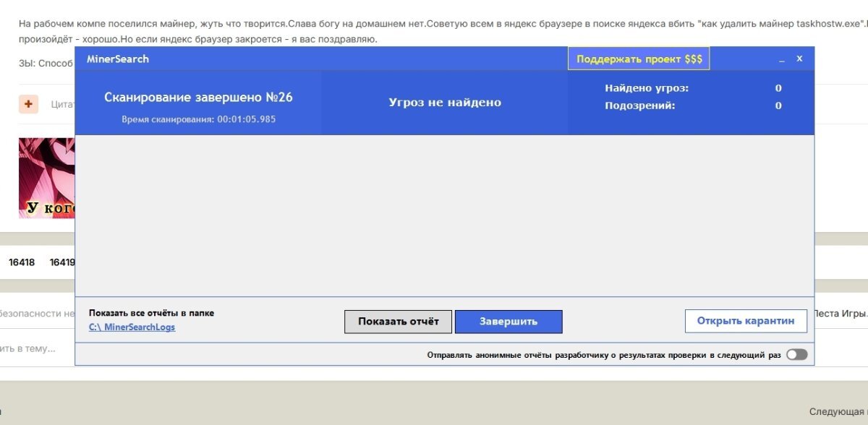This screenshot has height=425, width=868.
Task: Click the Поддержать проект $$$ button
Action: tap(639, 59)
